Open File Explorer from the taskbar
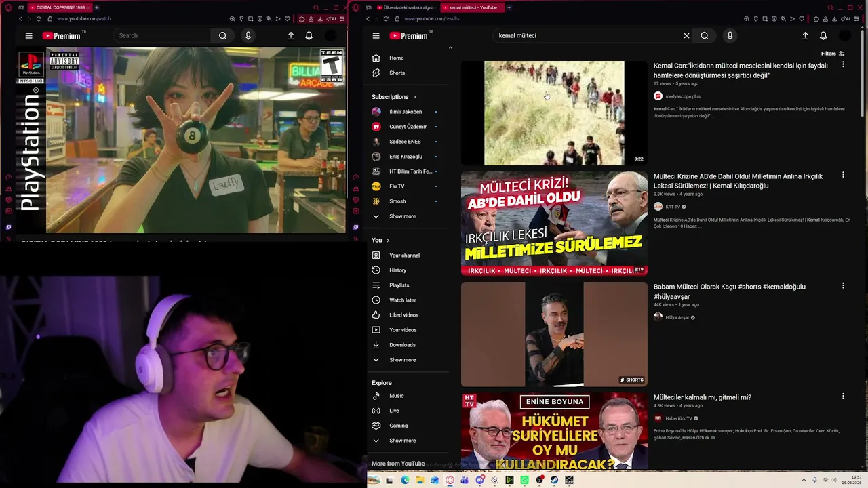The width and height of the screenshot is (868, 488). pos(420,481)
